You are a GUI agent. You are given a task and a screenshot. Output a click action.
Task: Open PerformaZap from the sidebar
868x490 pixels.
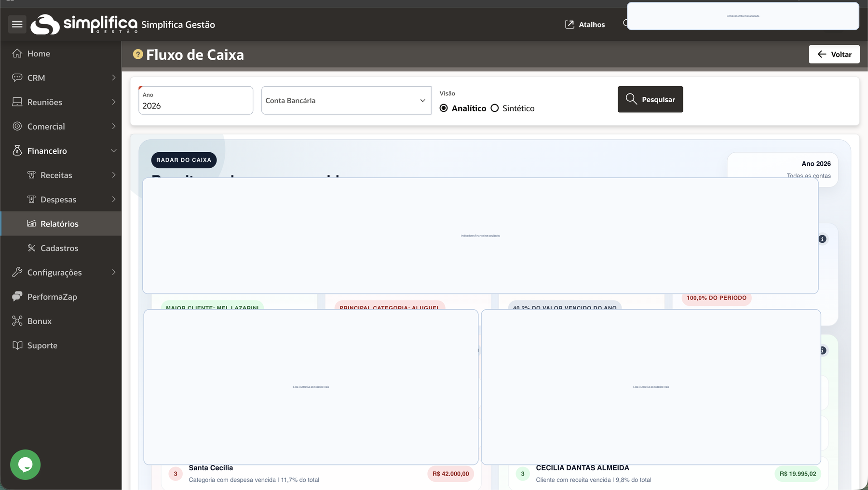[52, 297]
